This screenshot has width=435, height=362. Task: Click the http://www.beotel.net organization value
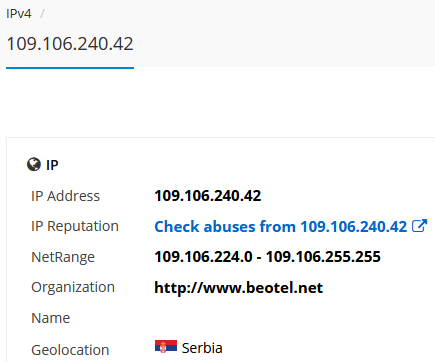coord(239,288)
